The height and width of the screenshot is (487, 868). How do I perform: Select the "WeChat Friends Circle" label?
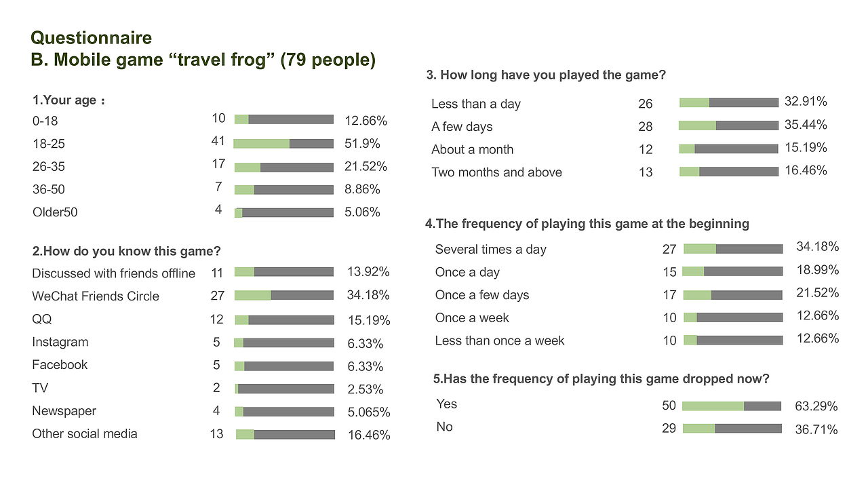coord(96,296)
